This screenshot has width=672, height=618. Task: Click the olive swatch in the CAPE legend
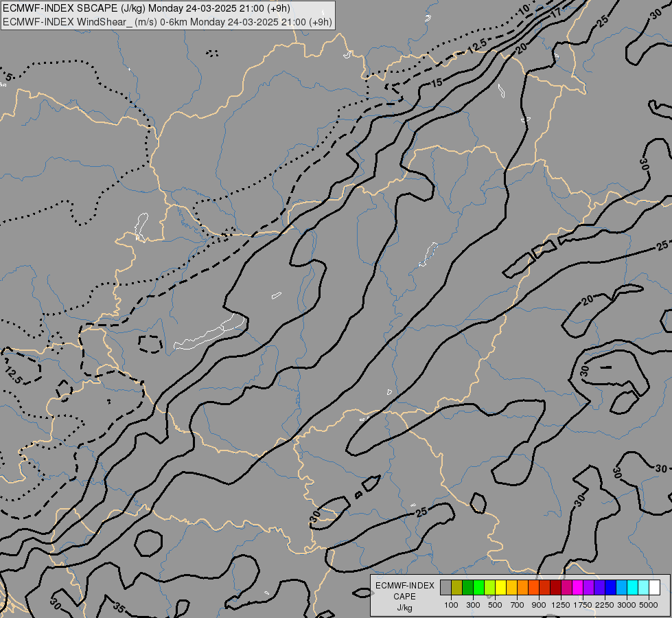point(457,587)
